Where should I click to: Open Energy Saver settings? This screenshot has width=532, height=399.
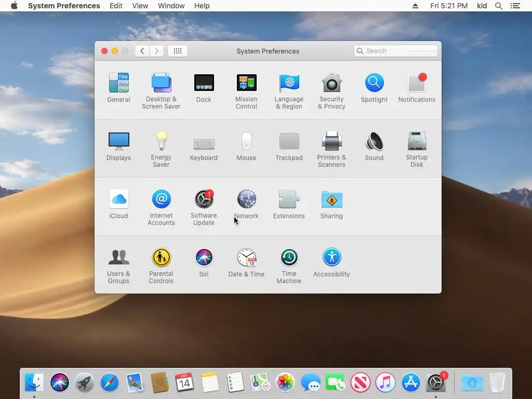tap(161, 149)
